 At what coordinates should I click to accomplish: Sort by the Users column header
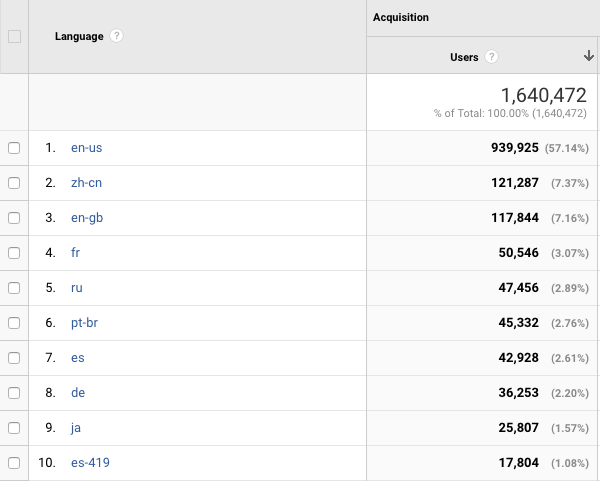(464, 57)
